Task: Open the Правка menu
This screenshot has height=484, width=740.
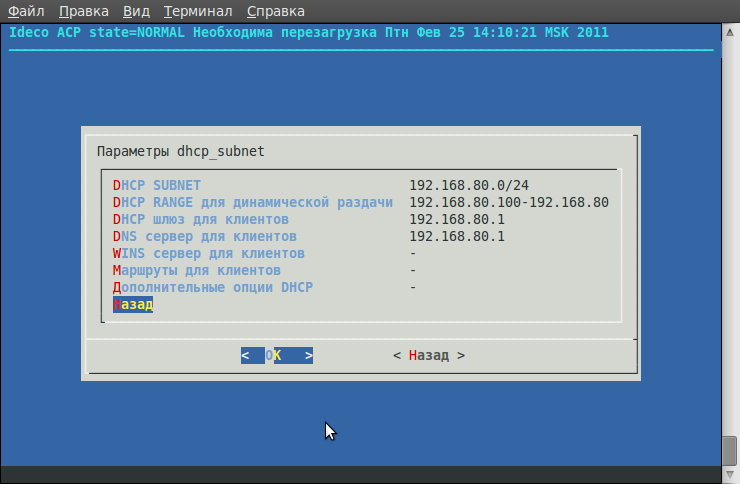Action: click(84, 12)
